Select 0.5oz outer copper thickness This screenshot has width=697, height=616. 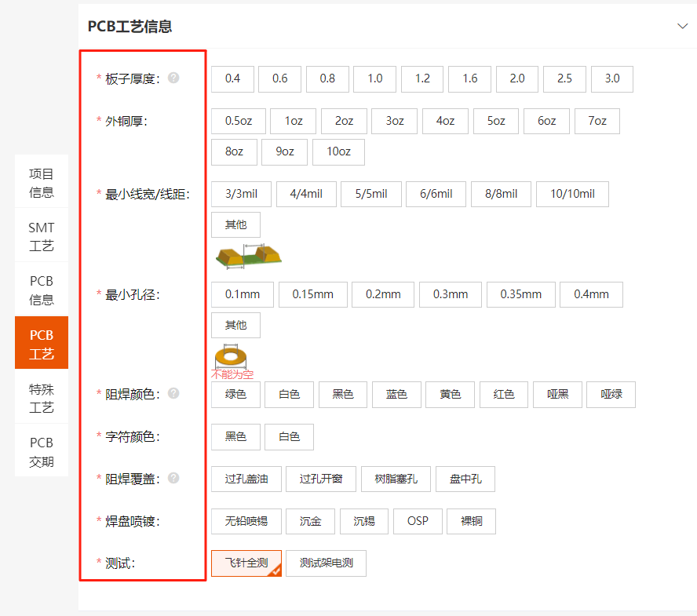(x=239, y=121)
